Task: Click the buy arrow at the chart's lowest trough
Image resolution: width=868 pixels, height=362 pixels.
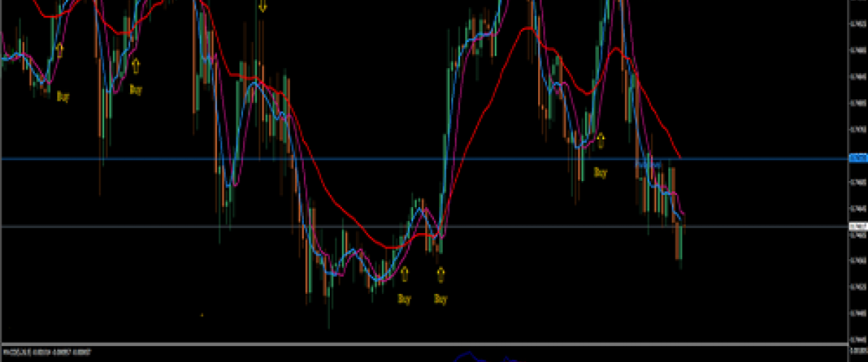Action: click(x=404, y=274)
